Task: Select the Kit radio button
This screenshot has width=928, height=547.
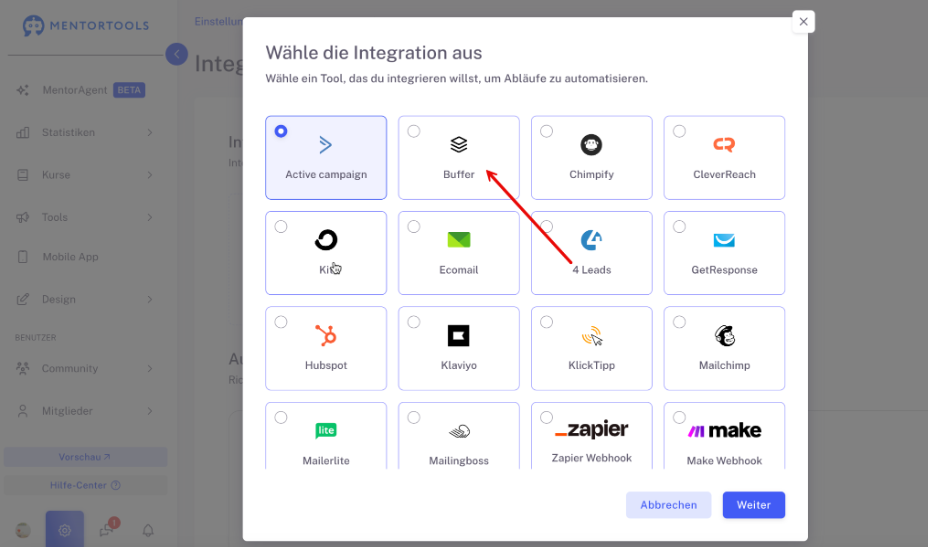Action: (281, 227)
